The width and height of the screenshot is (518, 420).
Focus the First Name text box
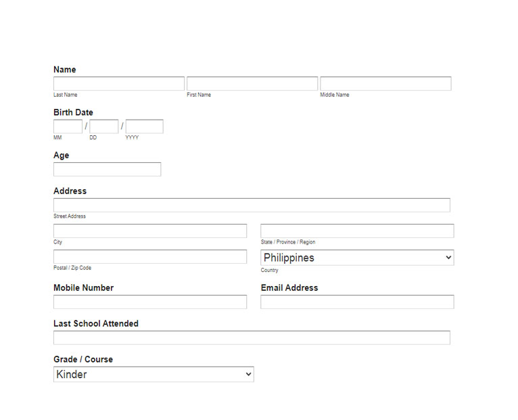click(252, 84)
